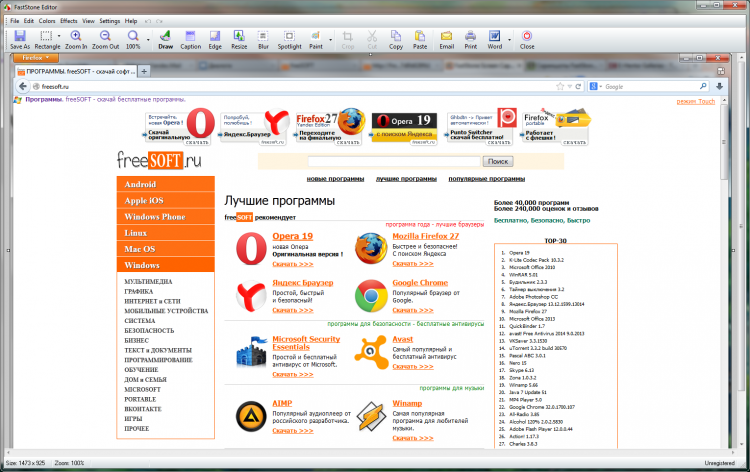Set zoom to 100% icon
The height and width of the screenshot is (472, 750).
(133, 40)
